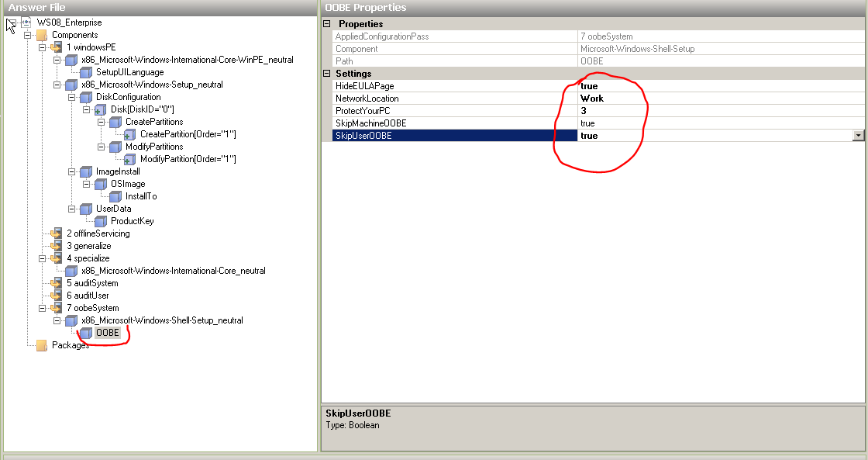Click the International-Core-WinPE component cube icon

[71, 60]
